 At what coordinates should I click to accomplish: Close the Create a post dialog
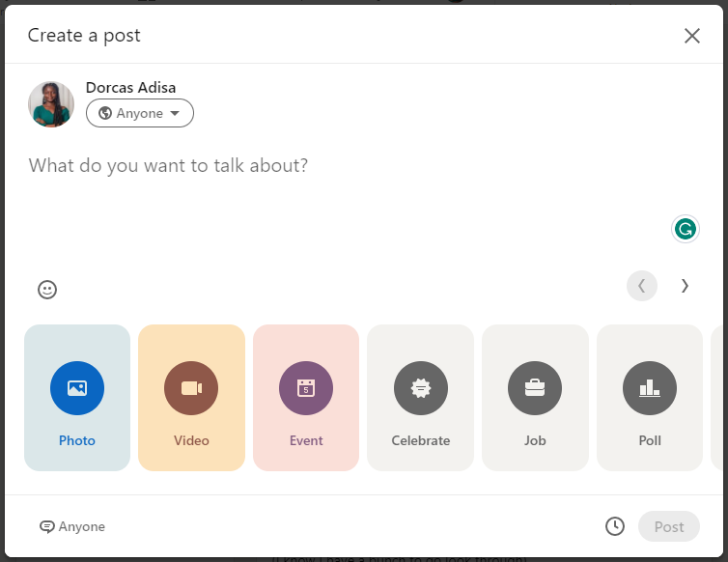click(x=692, y=36)
